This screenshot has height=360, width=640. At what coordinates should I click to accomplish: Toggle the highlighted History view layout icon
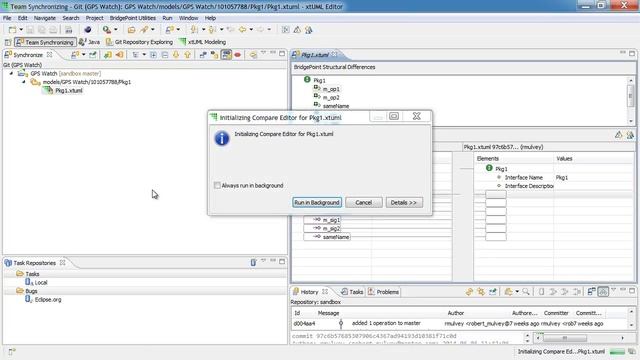click(603, 291)
